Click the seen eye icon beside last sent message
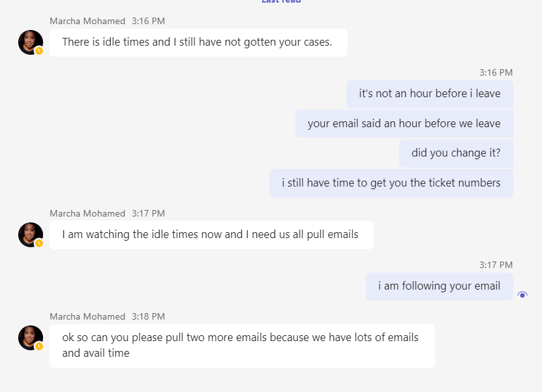Viewport: 542px width, 392px height. click(522, 295)
